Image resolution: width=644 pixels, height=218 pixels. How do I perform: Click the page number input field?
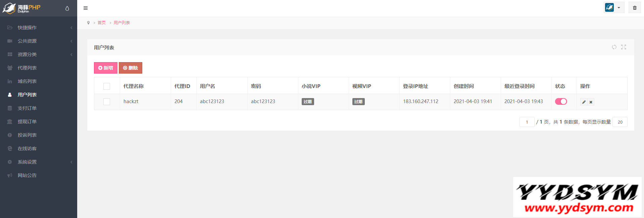click(x=527, y=122)
